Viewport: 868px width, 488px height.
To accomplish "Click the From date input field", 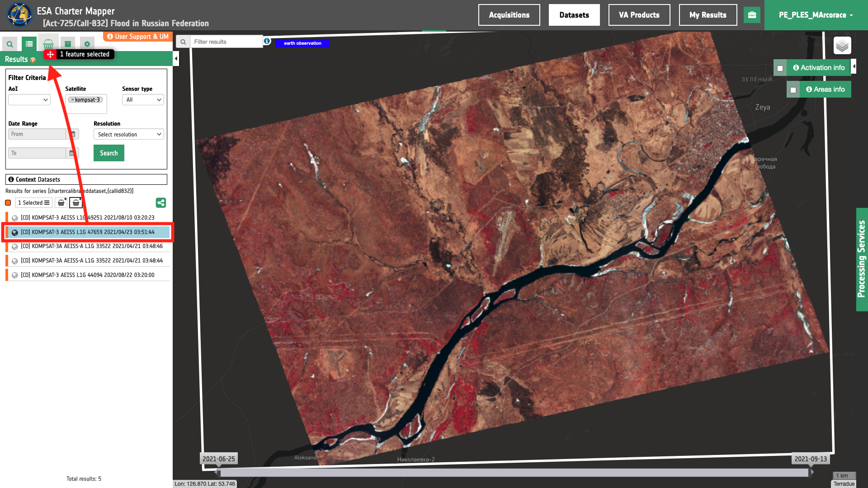I will (38, 134).
